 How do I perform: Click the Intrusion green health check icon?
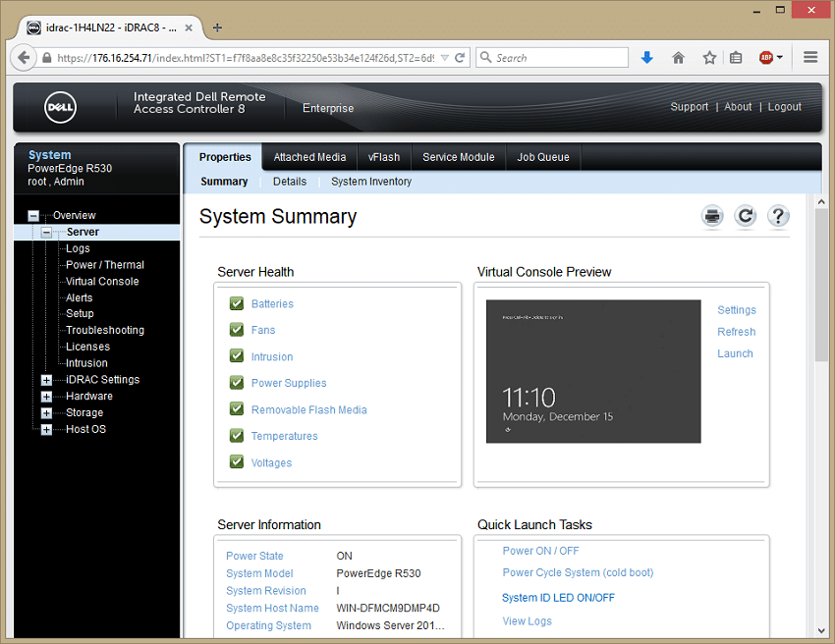point(237,355)
